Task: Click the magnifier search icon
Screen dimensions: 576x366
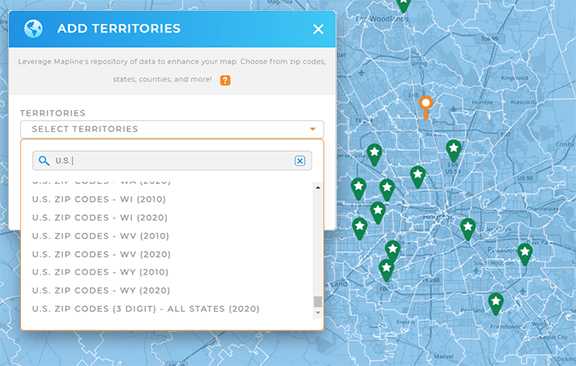Action: [x=44, y=161]
